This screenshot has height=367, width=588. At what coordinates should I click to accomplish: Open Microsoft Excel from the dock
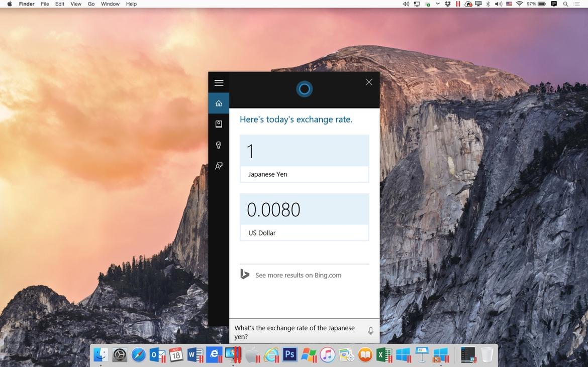click(x=384, y=354)
